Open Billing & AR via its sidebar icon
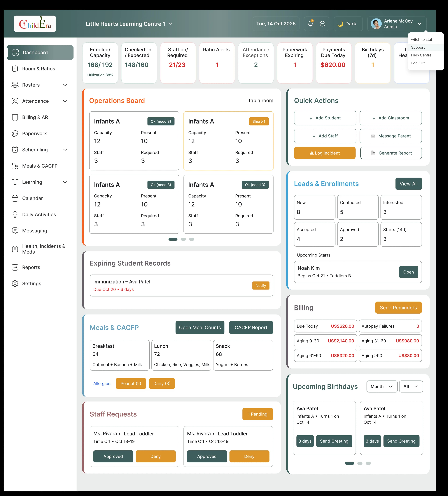This screenshot has height=496, width=448. click(15, 117)
